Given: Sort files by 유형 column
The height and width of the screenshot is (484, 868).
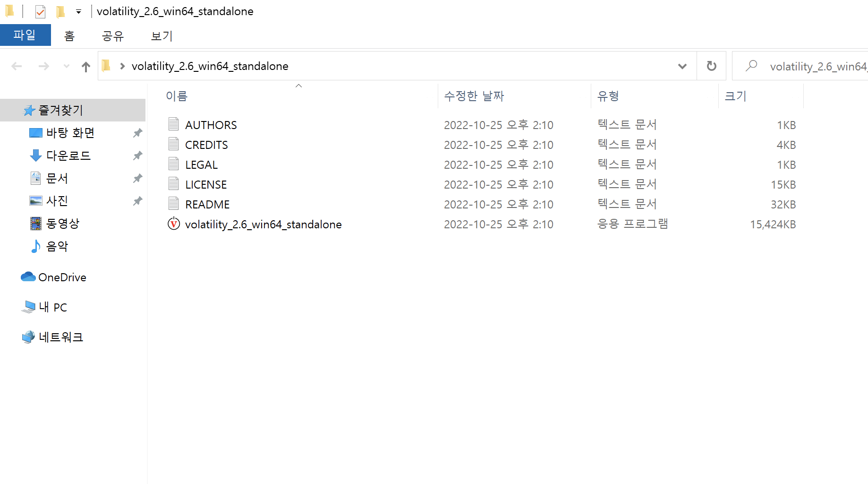Looking at the screenshot, I should coord(608,96).
